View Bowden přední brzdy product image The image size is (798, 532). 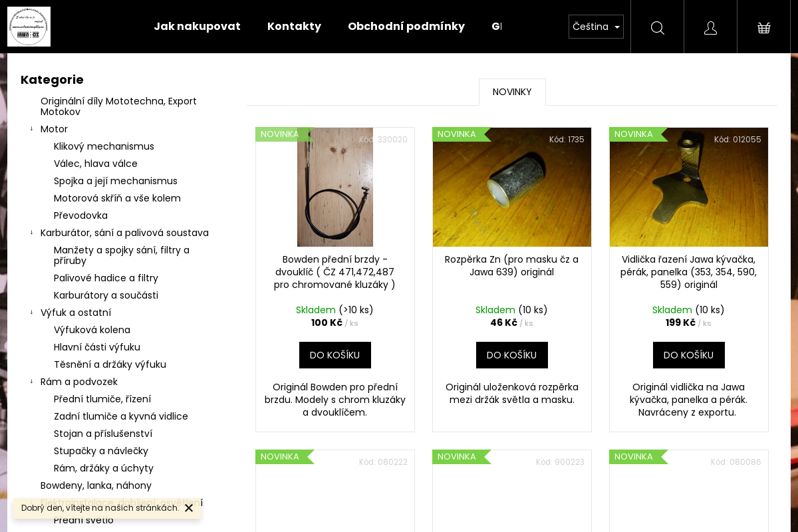[x=335, y=188]
